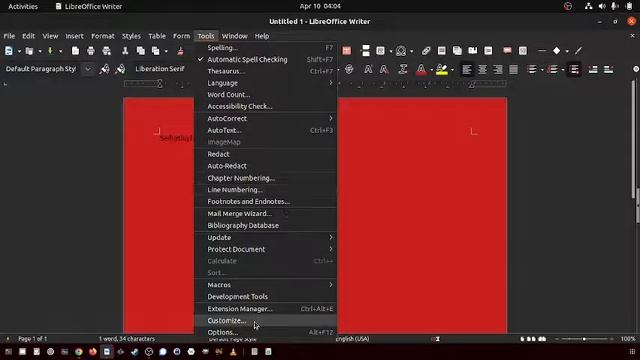Screen dimensions: 640x360
Task: Align text right
Action: [498, 69]
